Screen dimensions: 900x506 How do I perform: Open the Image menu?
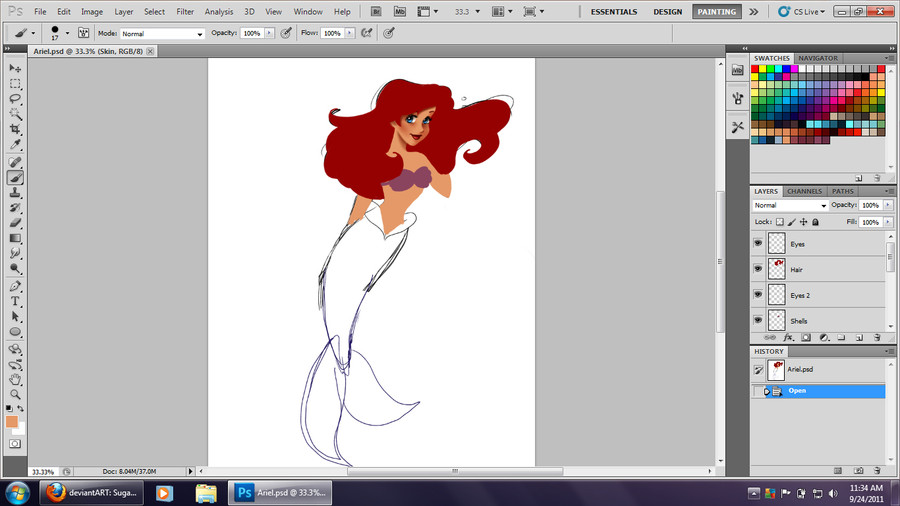click(x=92, y=11)
